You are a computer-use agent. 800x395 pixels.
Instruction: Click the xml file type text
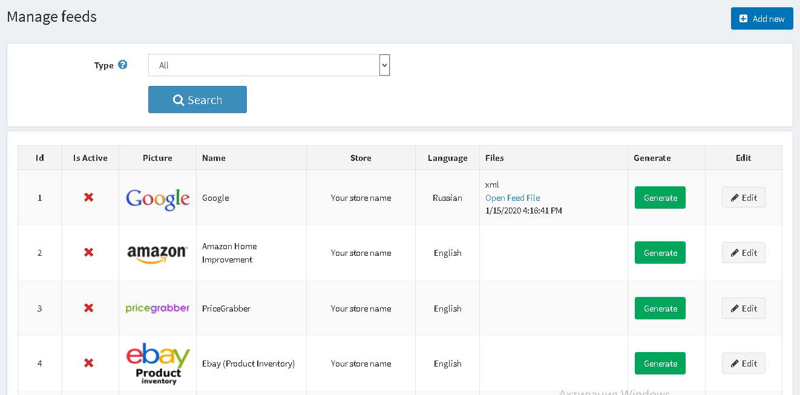(492, 185)
